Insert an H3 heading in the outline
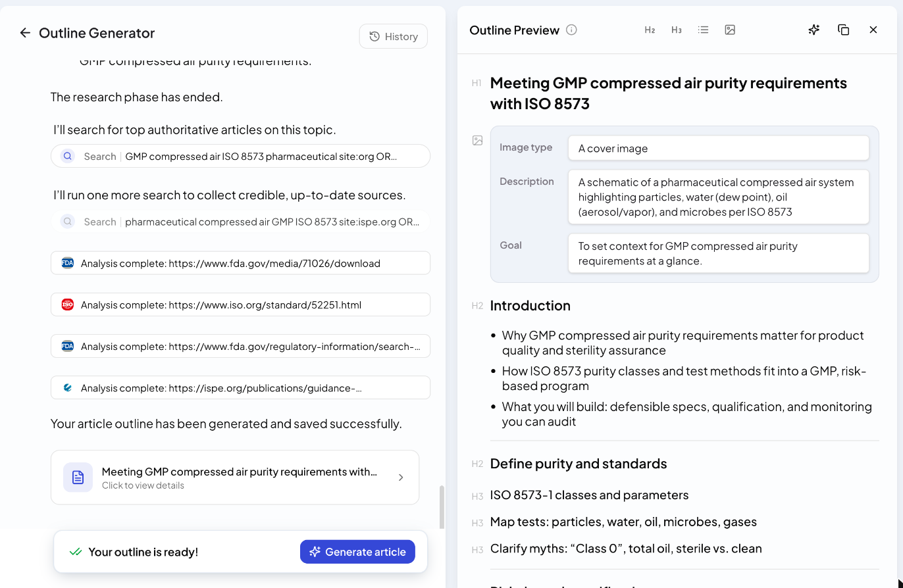The width and height of the screenshot is (903, 588). (x=677, y=30)
